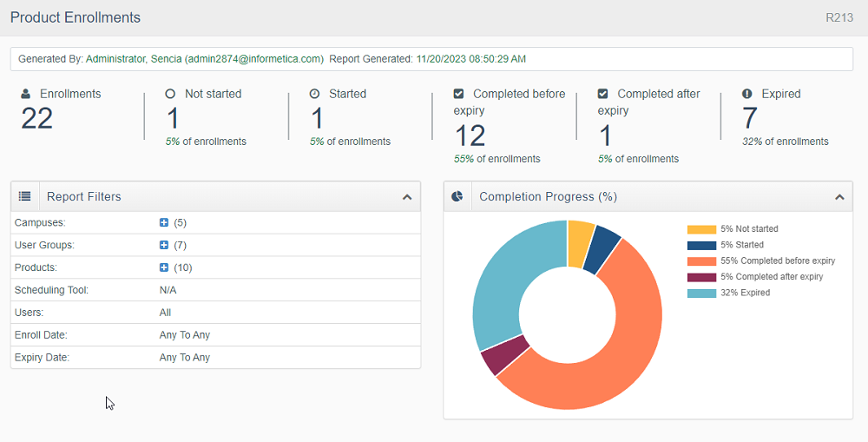This screenshot has height=442, width=868.
Task: Click the Expiry Date: filter label
Action: coord(42,357)
